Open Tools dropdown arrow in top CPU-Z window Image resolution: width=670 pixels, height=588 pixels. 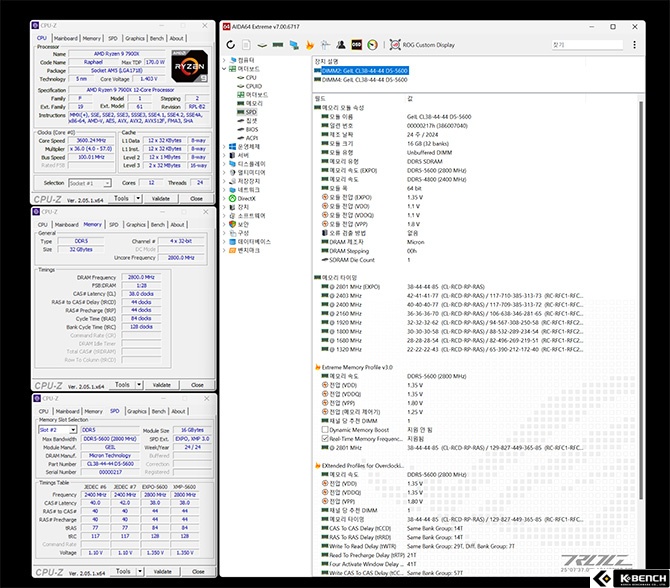tap(138, 198)
